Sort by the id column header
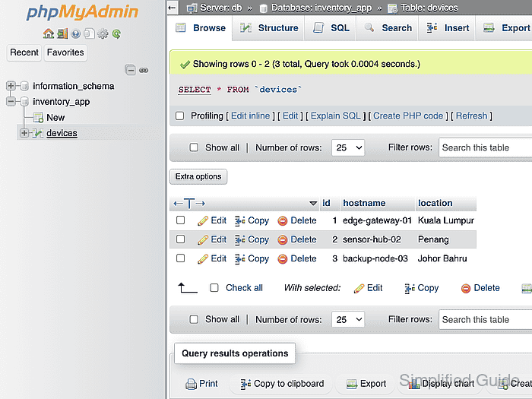 [x=326, y=203]
